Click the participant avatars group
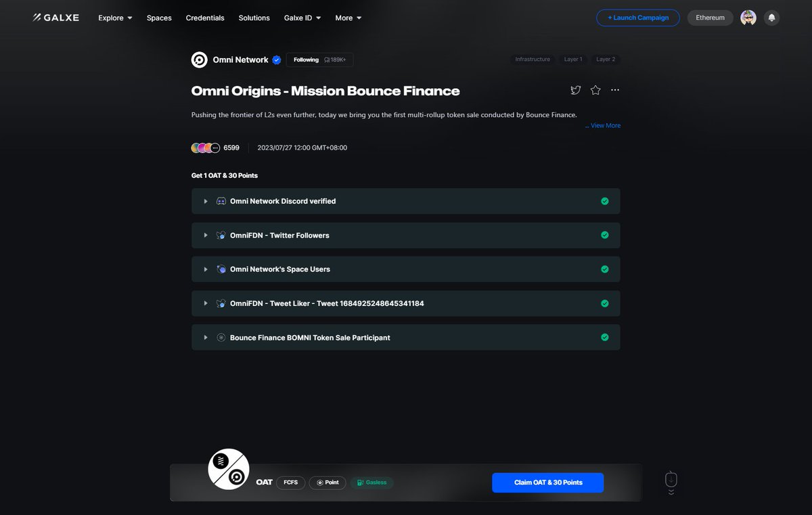This screenshot has width=812, height=515. [206, 148]
